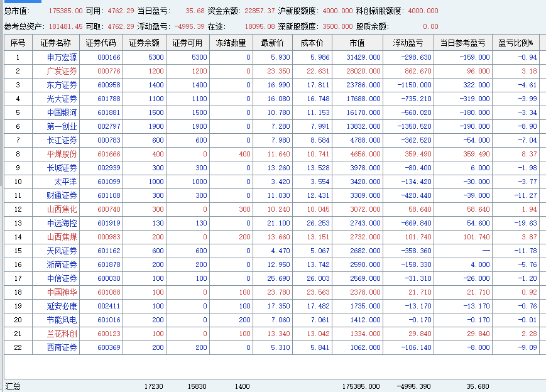
Task: Sort by 盈亏比例% column header
Action: point(516,43)
